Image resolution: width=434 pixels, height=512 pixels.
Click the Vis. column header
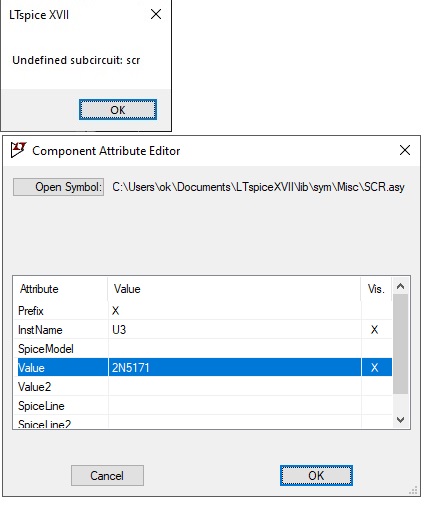[376, 289]
